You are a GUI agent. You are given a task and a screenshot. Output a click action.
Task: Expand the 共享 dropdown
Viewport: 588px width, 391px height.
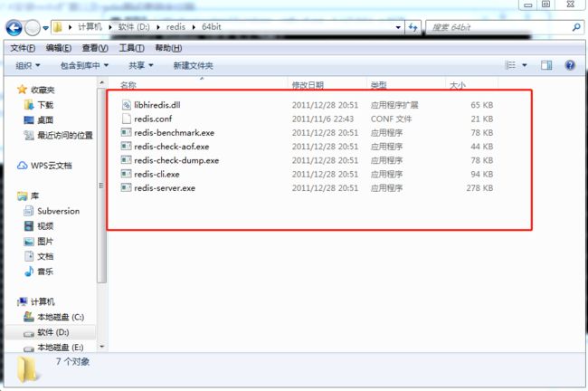(x=141, y=66)
